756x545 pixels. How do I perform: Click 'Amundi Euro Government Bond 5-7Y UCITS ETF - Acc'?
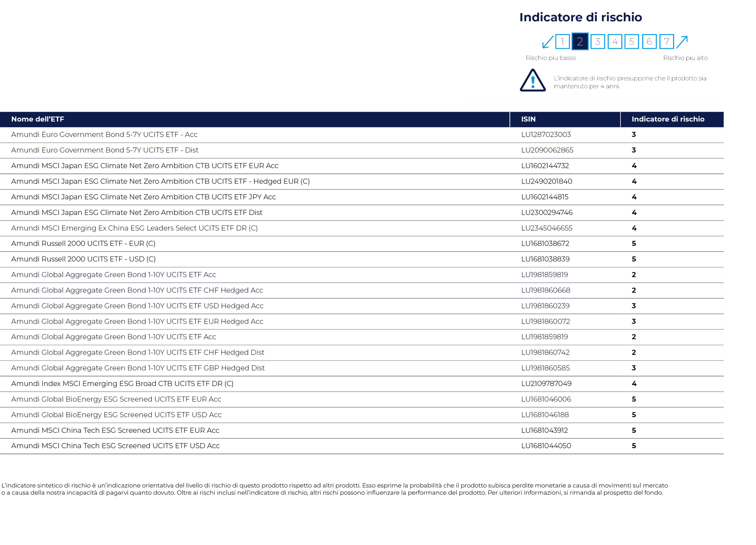104,134
